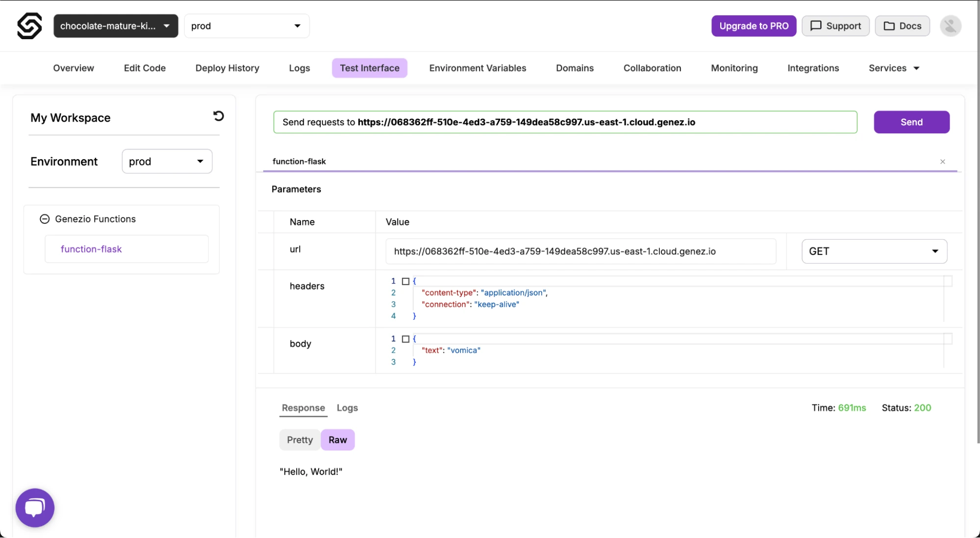Refresh My Workspace with reload icon
The width and height of the screenshot is (980, 538).
pyautogui.click(x=218, y=116)
